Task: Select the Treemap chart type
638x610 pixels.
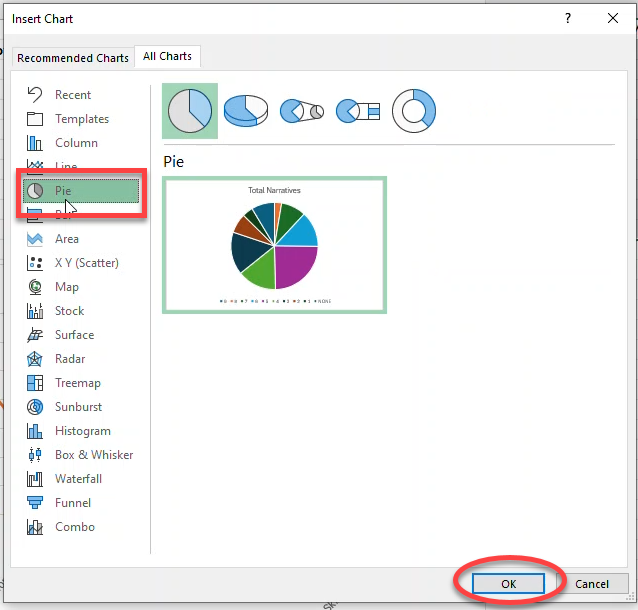Action: [x=77, y=383]
